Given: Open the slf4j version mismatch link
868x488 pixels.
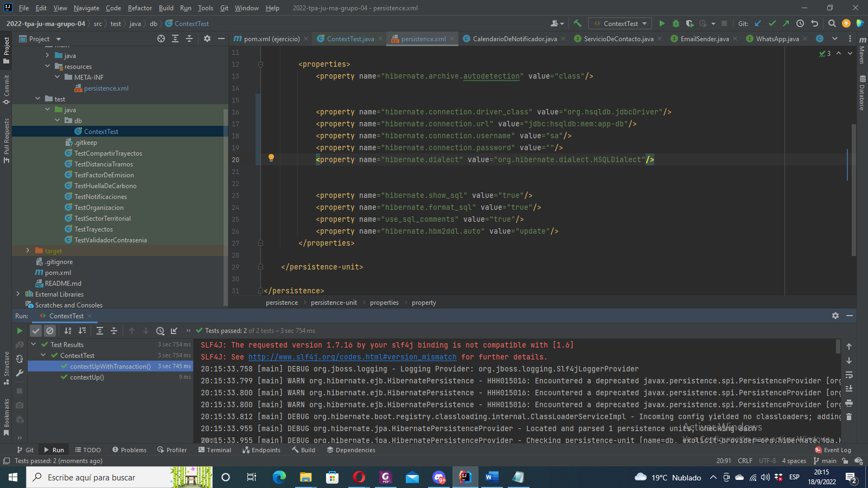Looking at the screenshot, I should [x=352, y=357].
